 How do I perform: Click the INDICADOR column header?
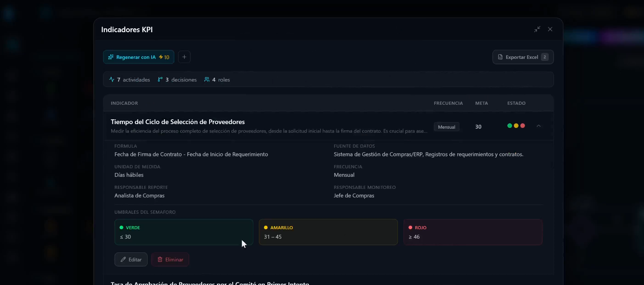(x=125, y=103)
